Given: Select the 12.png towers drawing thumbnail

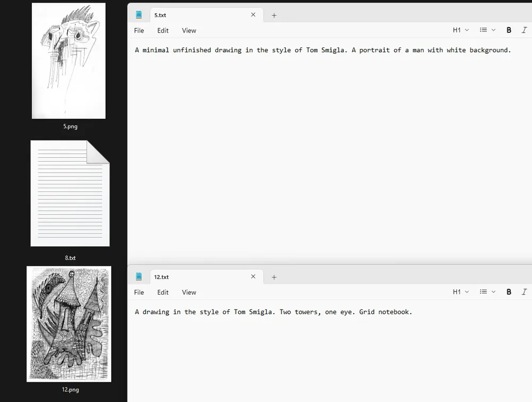Looking at the screenshot, I should point(69,324).
